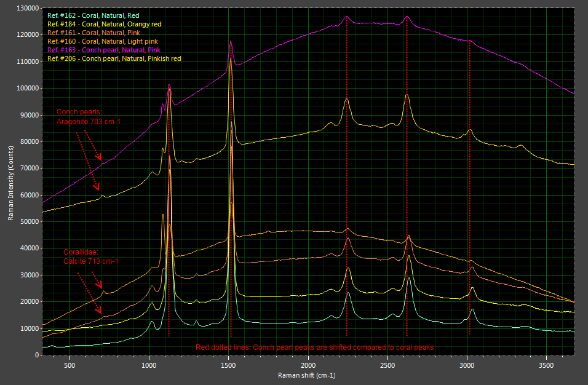588x385 pixels.
Task: Click the 'Conch pearls: Aragonite 703 cm-1' annotation
Action: [89, 117]
